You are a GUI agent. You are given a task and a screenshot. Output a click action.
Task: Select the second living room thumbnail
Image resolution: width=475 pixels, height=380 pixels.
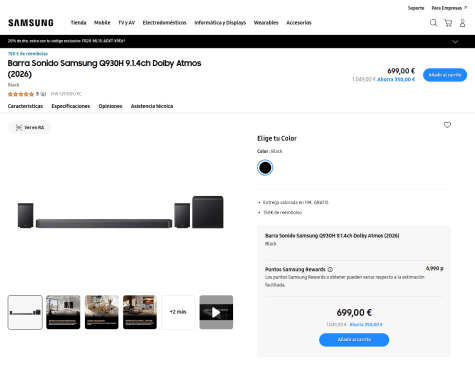click(x=102, y=312)
